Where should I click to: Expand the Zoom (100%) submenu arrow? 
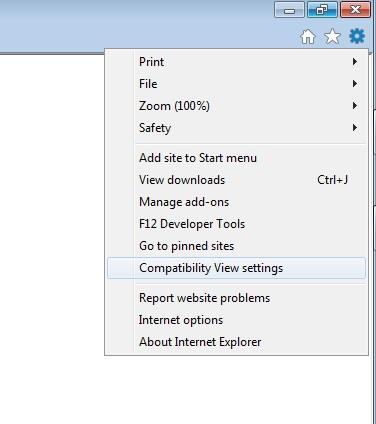(355, 106)
